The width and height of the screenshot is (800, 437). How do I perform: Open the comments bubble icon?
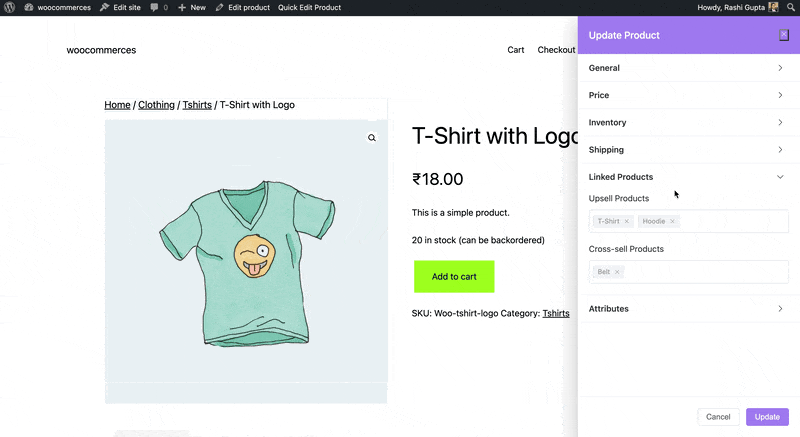tap(154, 7)
